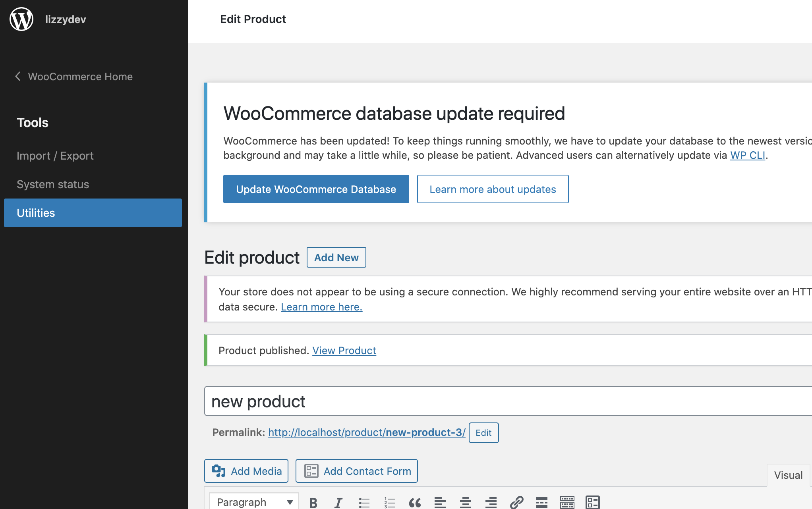The image size is (812, 509).
Task: Click Update WooCommerce Database button
Action: tap(316, 189)
